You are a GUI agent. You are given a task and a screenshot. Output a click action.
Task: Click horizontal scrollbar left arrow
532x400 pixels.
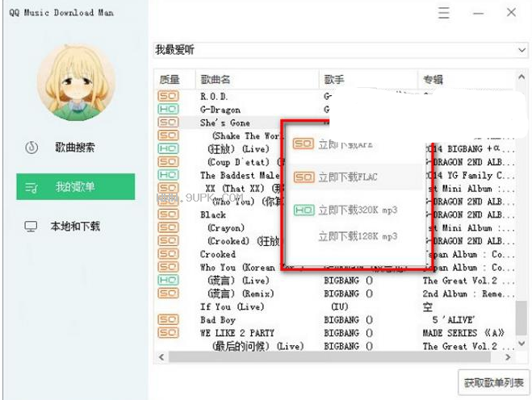(161, 357)
